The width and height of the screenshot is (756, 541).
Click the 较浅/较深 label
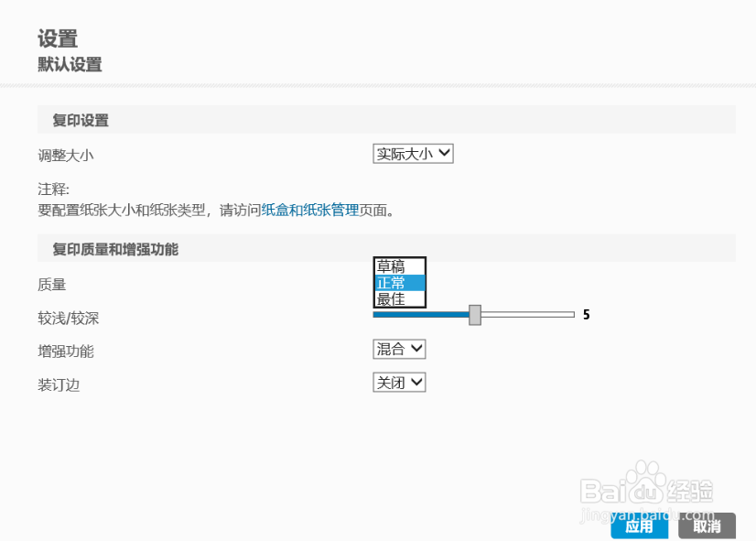(x=68, y=319)
